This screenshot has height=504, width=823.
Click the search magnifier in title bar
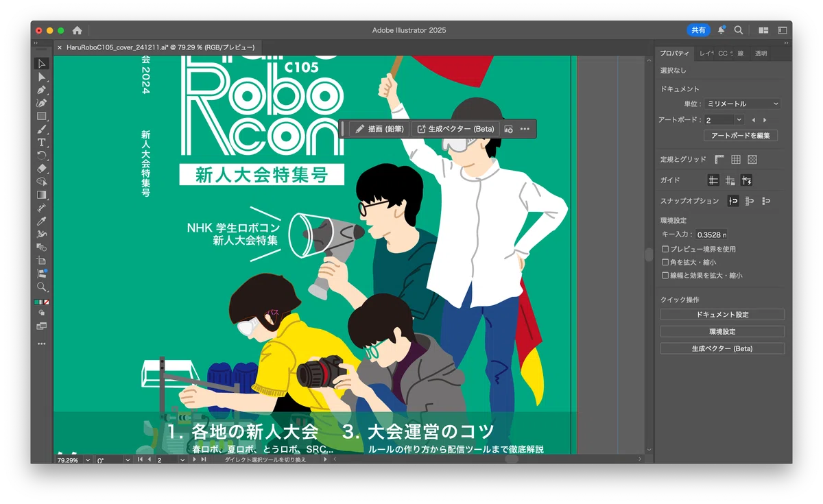coord(739,30)
